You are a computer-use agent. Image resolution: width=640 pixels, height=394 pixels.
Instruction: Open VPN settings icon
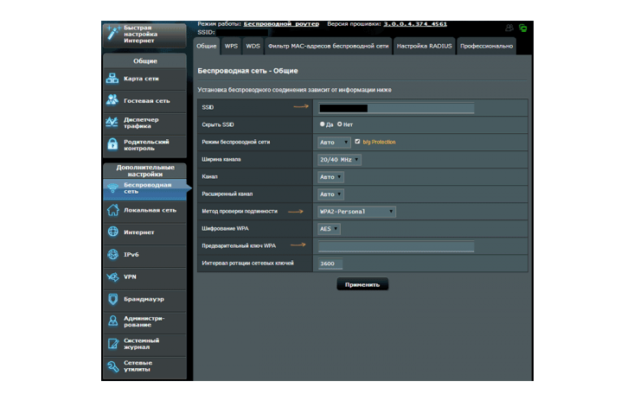113,277
